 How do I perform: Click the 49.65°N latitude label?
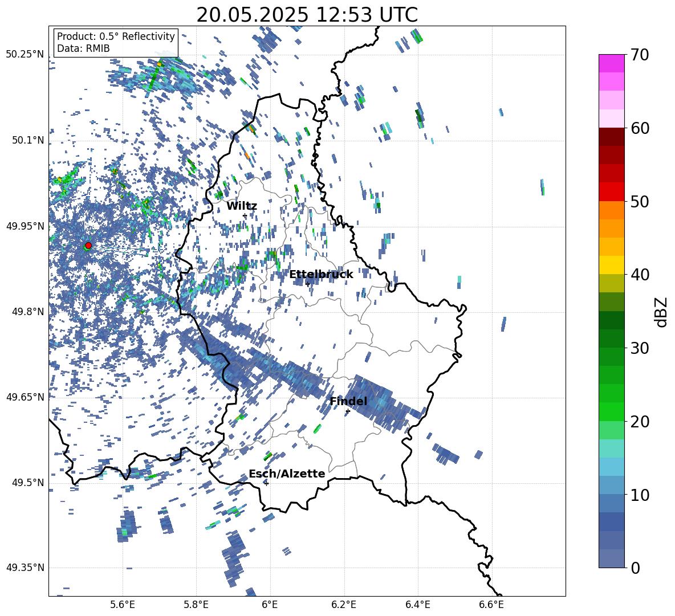(x=25, y=397)
